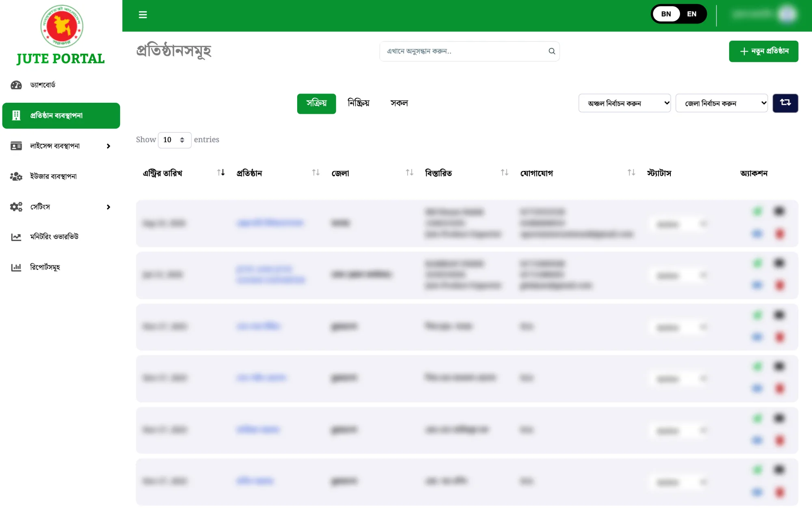Expand the লাইসেন্স ব্যবস্থাপনা submenu chevron
The height and width of the screenshot is (508, 812).
coord(108,146)
